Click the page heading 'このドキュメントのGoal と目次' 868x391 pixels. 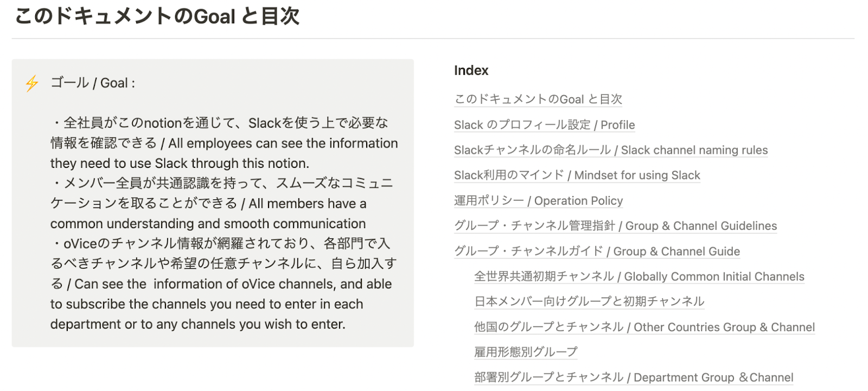[157, 16]
